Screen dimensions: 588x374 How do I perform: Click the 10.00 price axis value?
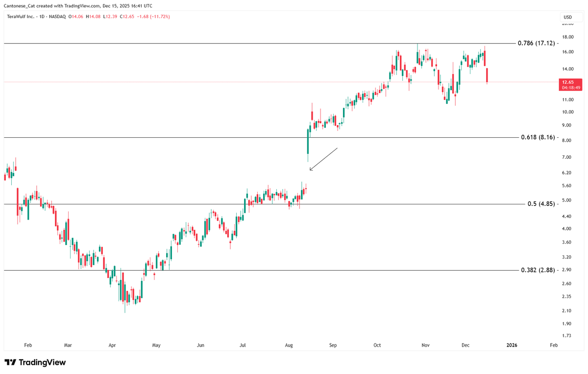(568, 112)
